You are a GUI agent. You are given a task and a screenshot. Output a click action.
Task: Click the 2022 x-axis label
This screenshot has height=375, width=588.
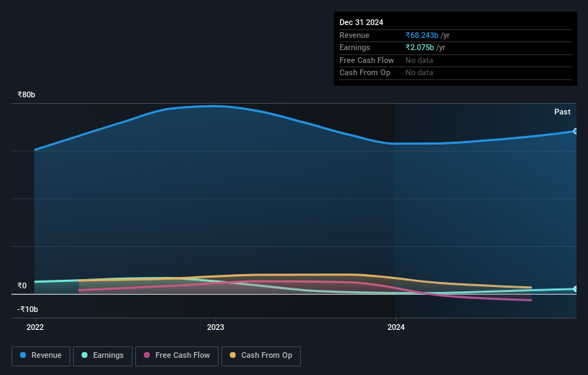pos(35,328)
